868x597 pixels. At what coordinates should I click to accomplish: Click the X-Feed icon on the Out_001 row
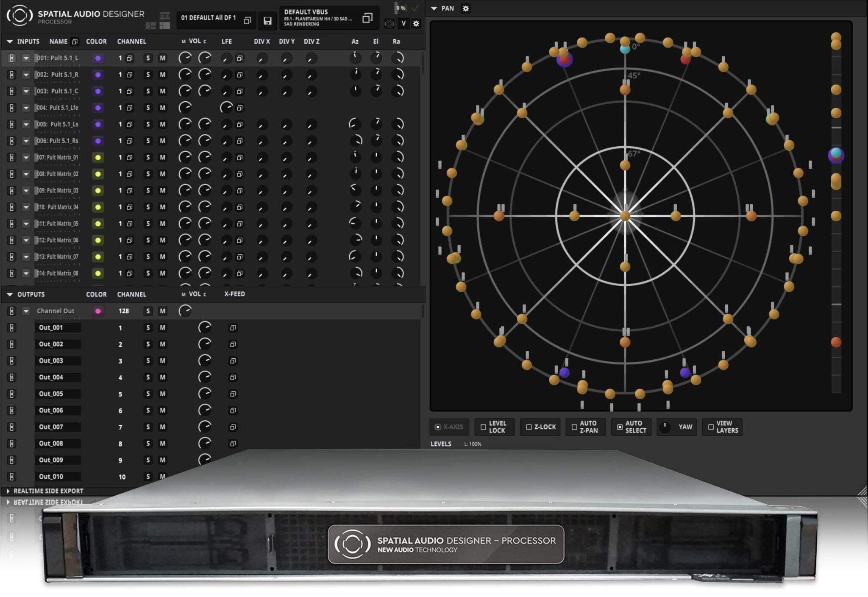tap(233, 328)
